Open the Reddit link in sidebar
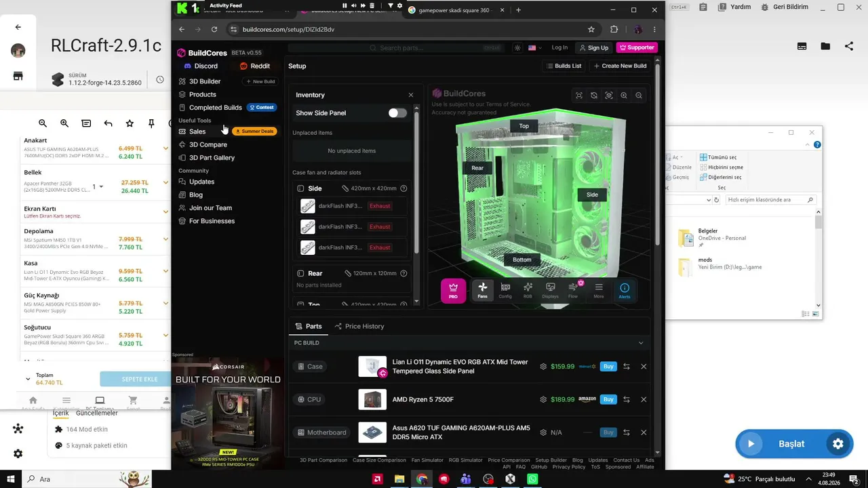The height and width of the screenshot is (488, 868). point(255,66)
